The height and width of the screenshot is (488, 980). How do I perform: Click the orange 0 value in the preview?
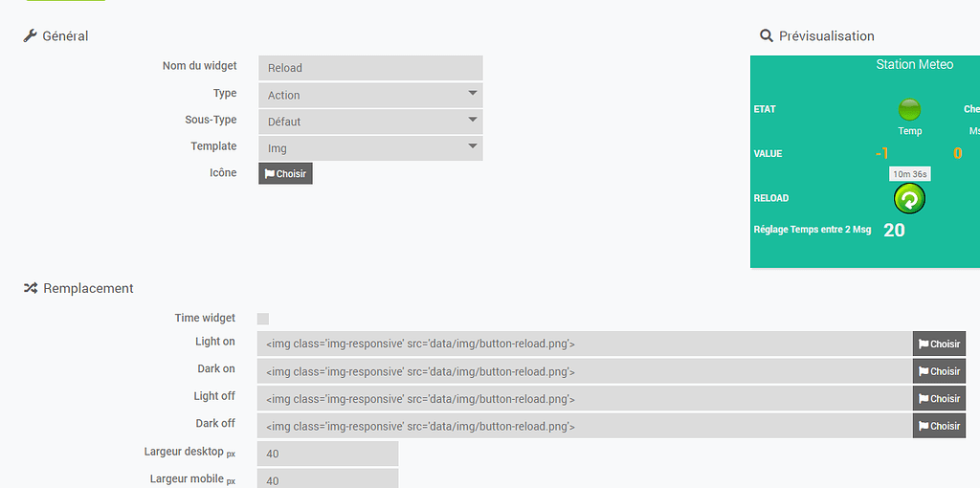click(957, 153)
